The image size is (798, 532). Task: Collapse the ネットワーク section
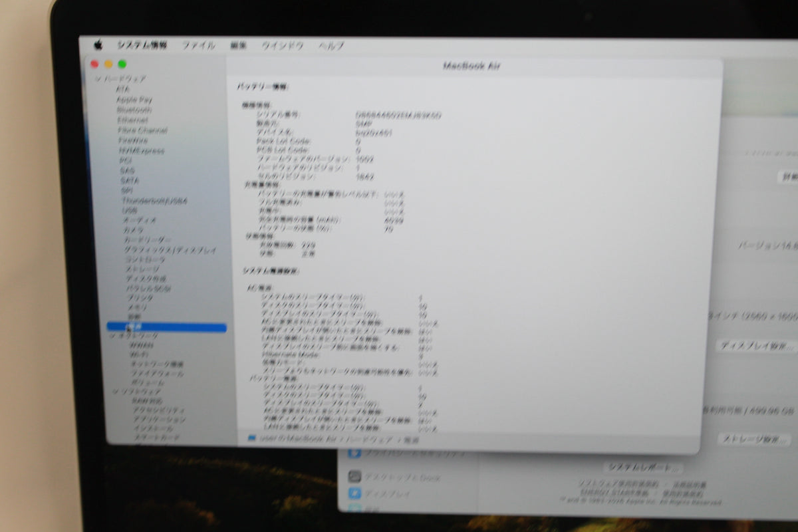112,336
